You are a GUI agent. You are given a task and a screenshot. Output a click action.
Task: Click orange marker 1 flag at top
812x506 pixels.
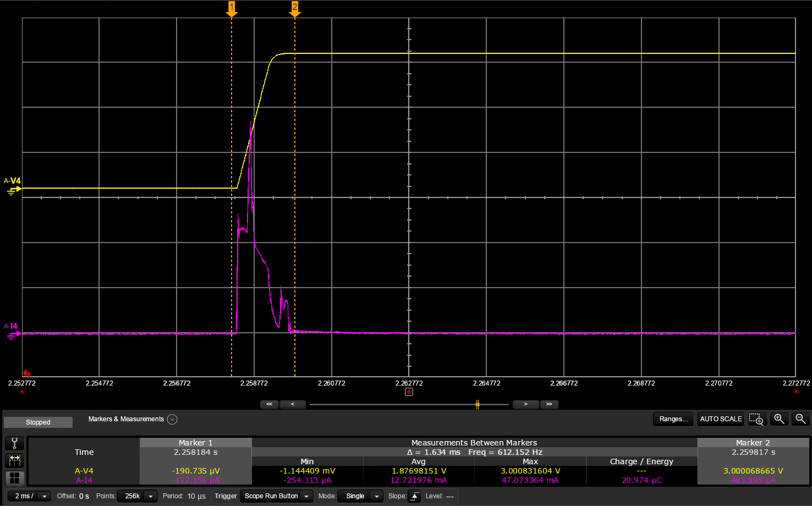[x=232, y=8]
